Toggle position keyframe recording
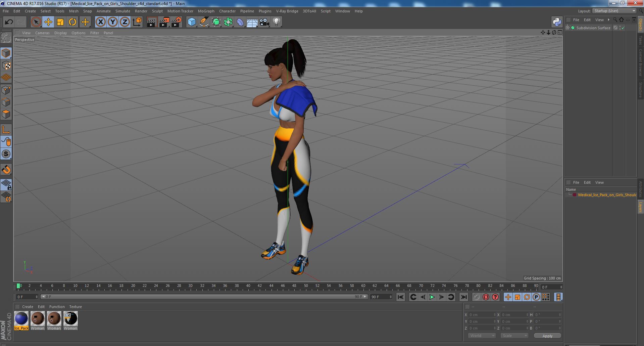644x346 pixels. [x=508, y=297]
